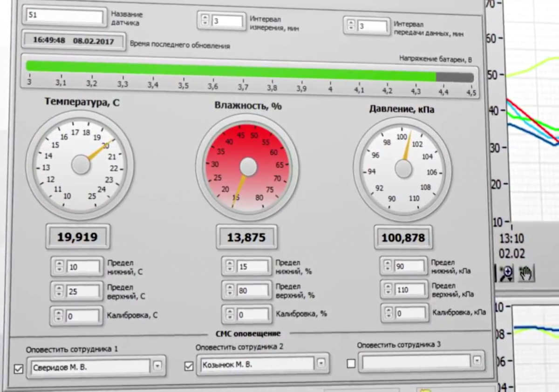Click the temperature upper limit value 25
The width and height of the screenshot is (559, 392).
pyautogui.click(x=83, y=291)
